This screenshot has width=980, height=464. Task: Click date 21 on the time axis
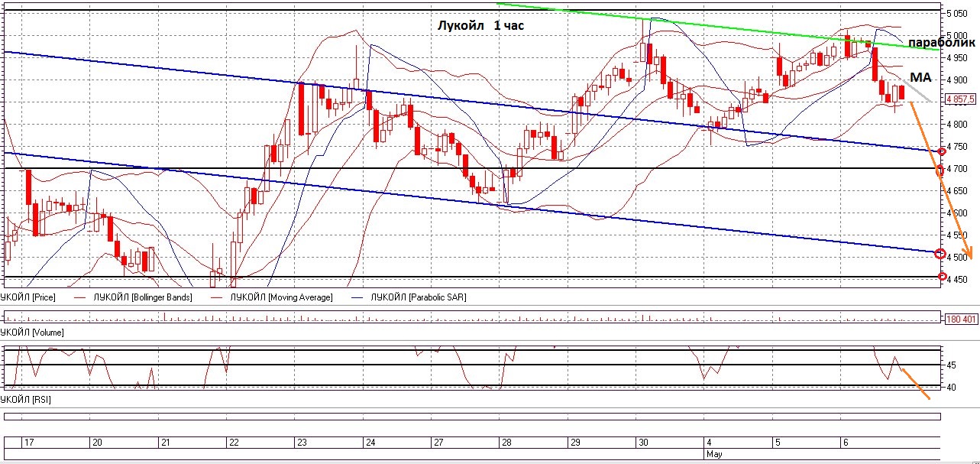(x=166, y=443)
